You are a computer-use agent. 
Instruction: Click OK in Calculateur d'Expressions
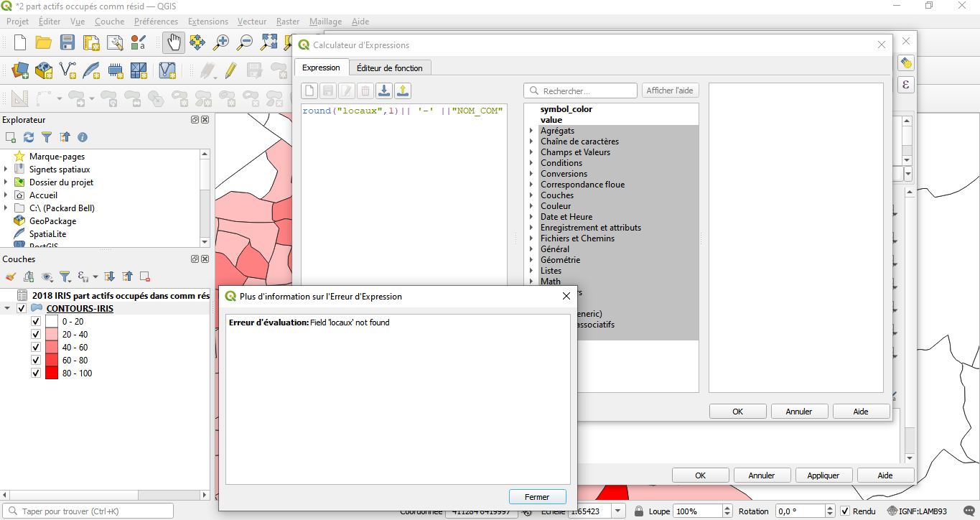pyautogui.click(x=737, y=412)
